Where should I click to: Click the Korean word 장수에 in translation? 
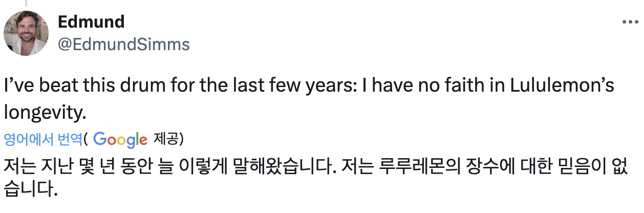(491, 166)
